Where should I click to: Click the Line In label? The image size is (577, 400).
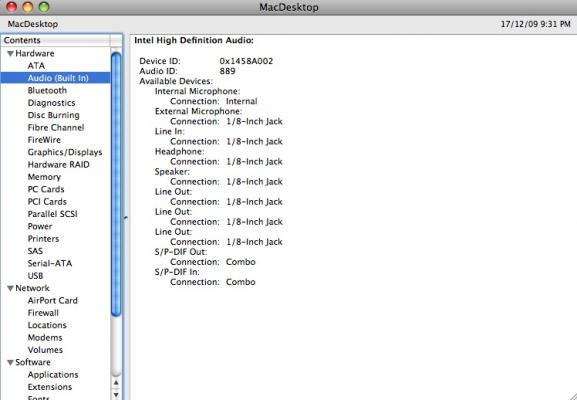pos(169,131)
